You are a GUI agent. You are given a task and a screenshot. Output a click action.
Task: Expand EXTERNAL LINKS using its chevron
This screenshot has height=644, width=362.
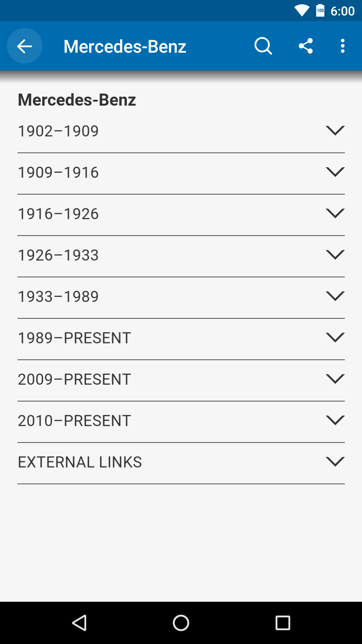point(335,461)
